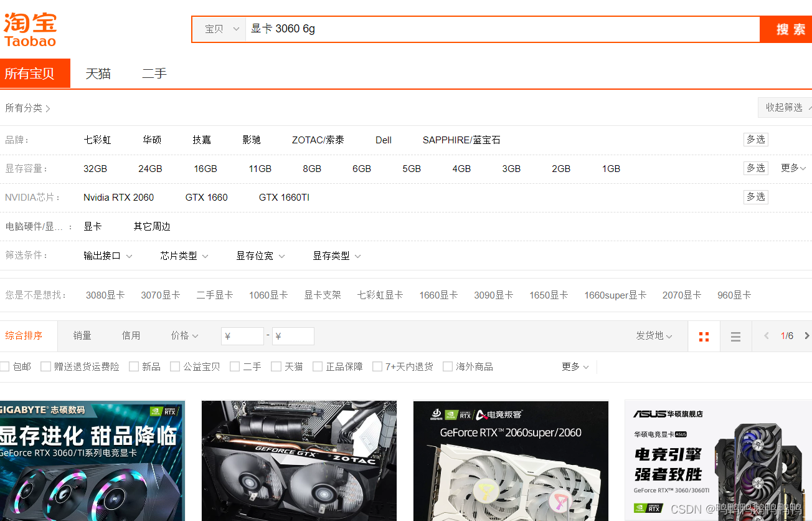Switch to list view icon
This screenshot has width=812, height=521.
[735, 337]
